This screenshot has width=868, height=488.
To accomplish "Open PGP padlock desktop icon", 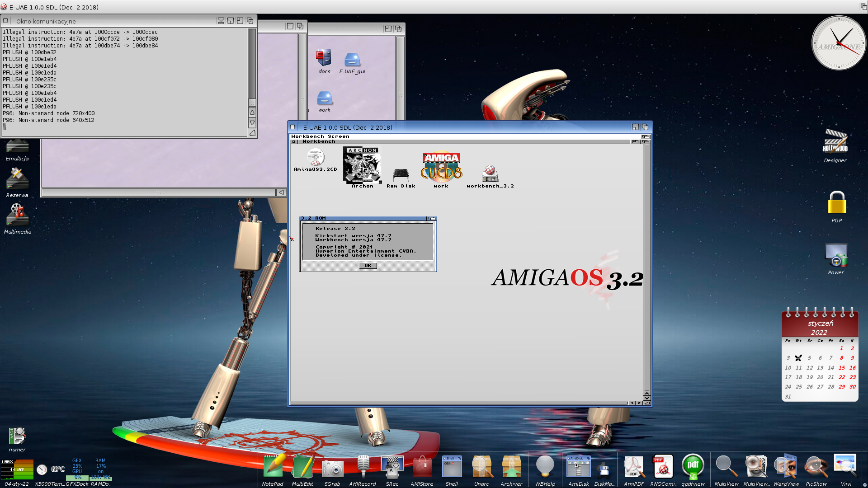I will coord(837,202).
